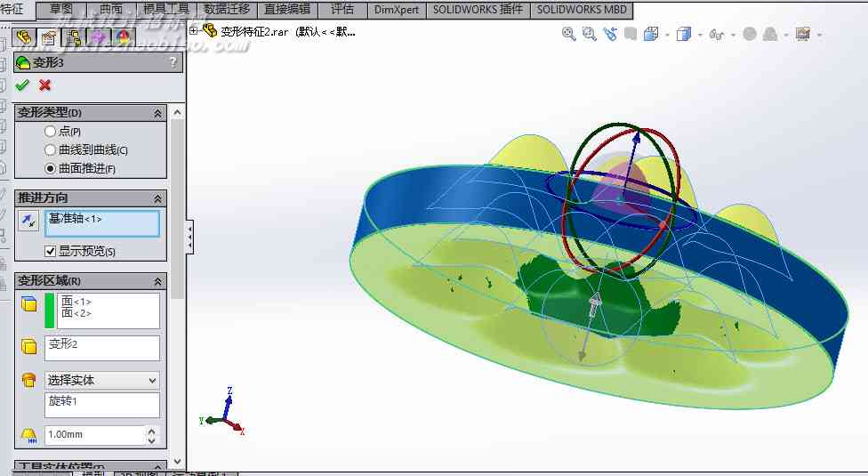Open the FeatureManager design tree tab
This screenshot has height=476, width=868.
tap(24, 37)
